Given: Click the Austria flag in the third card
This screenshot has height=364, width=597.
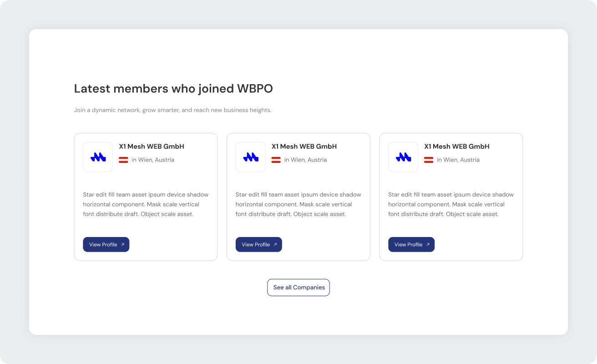Looking at the screenshot, I should [x=429, y=160].
